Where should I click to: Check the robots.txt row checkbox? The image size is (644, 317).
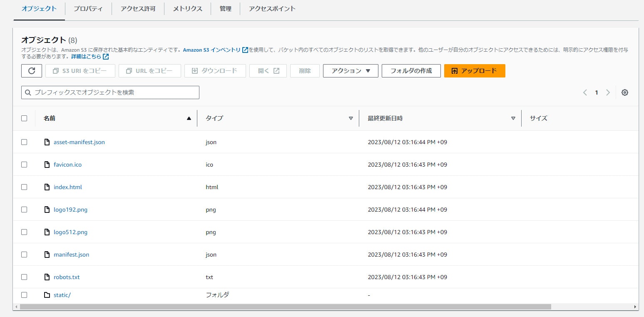coord(24,277)
